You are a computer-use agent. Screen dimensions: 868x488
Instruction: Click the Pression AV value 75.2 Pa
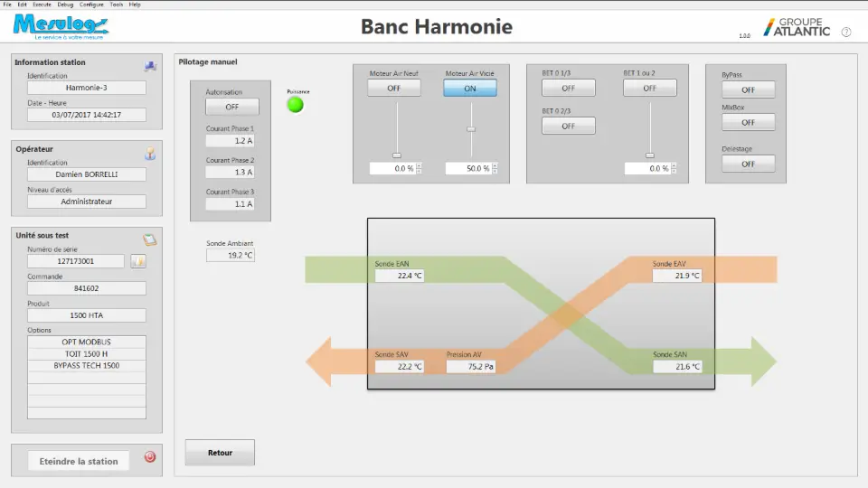coord(470,366)
